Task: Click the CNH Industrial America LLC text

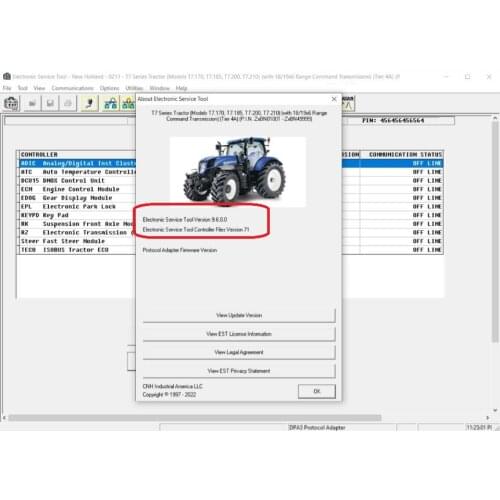Action: click(172, 386)
